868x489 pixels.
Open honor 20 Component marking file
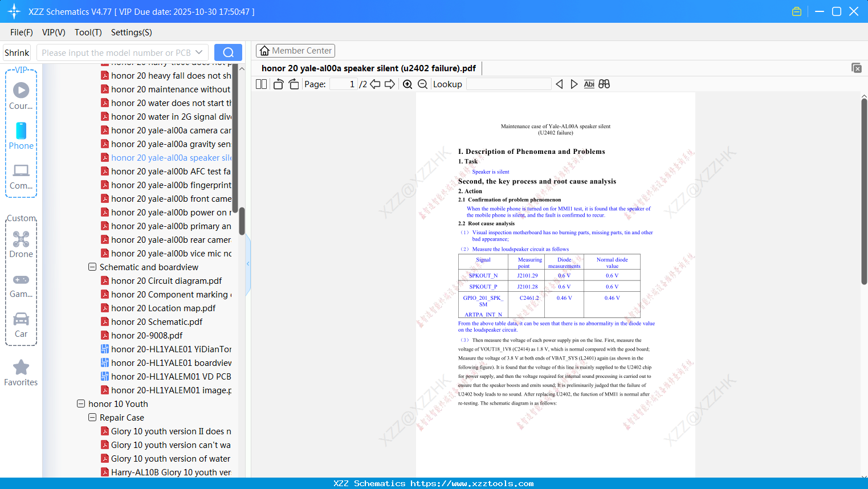click(166, 294)
